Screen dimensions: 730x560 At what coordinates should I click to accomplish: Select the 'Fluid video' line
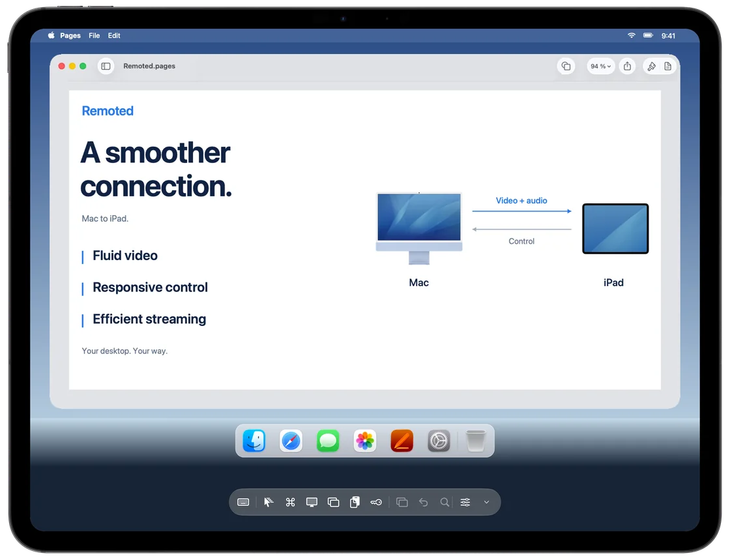[x=124, y=256]
